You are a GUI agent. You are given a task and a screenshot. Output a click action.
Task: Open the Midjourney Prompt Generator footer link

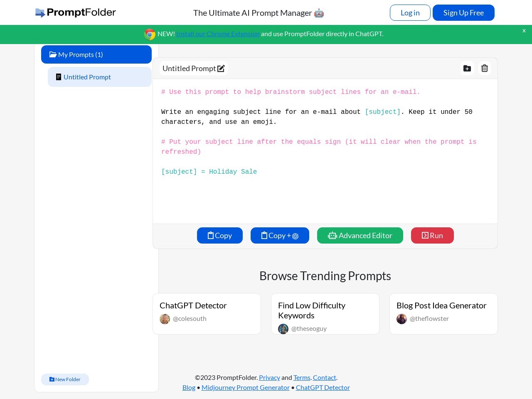[246, 387]
